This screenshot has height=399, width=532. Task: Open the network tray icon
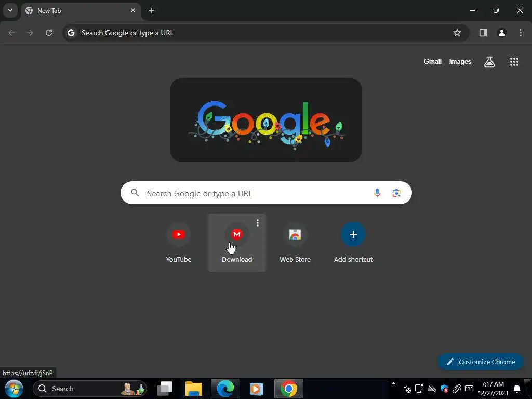coord(419,389)
